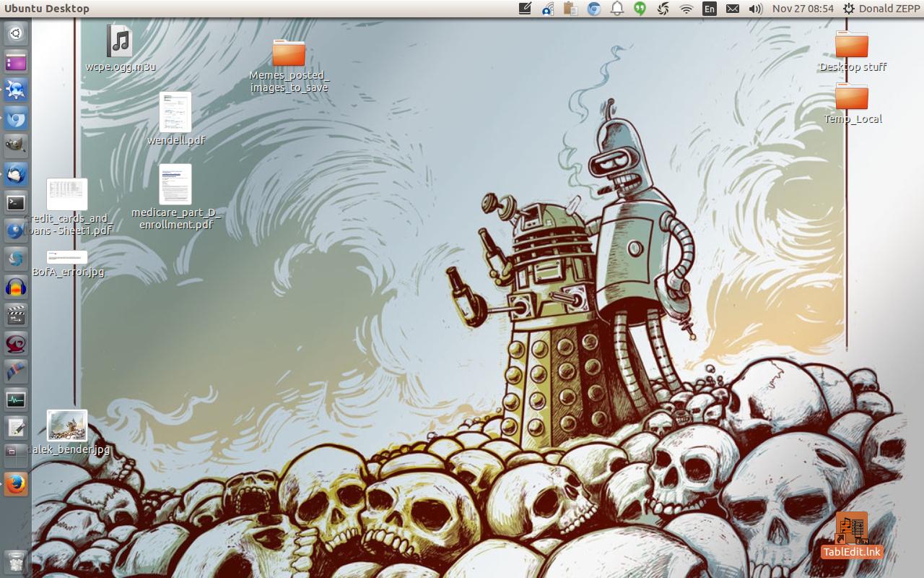Select the Desktop stuff folder
Screen dimensions: 924x578
click(852, 44)
